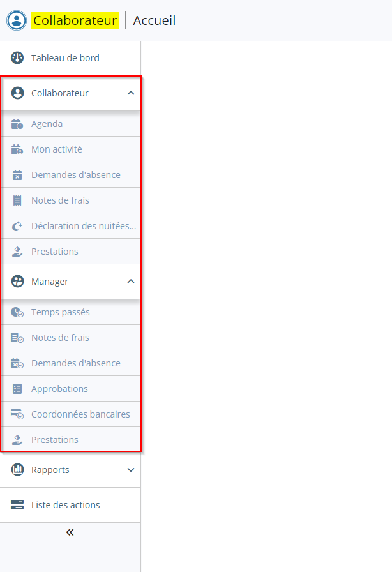Collapse the Manager section chevron
392x572 pixels.
131,282
